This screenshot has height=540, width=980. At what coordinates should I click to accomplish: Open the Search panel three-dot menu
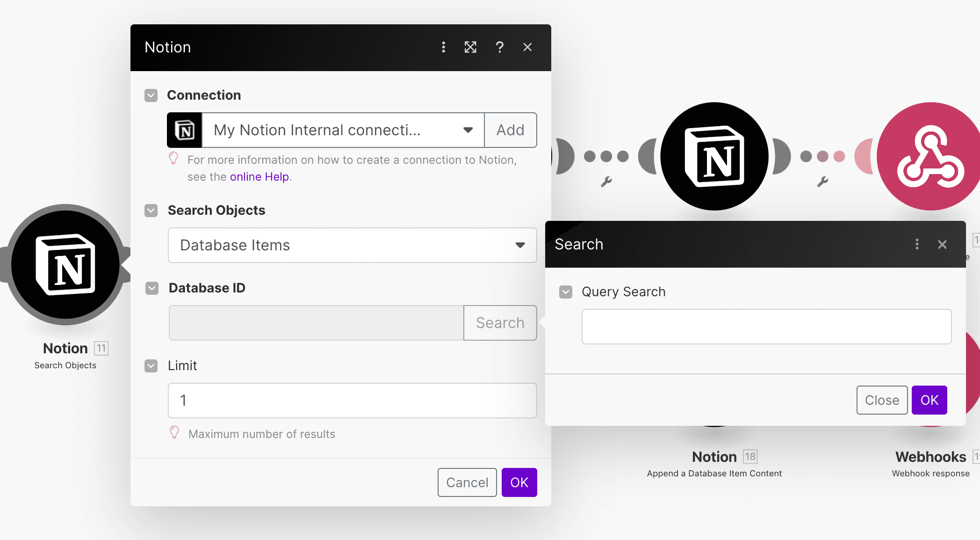(x=917, y=244)
